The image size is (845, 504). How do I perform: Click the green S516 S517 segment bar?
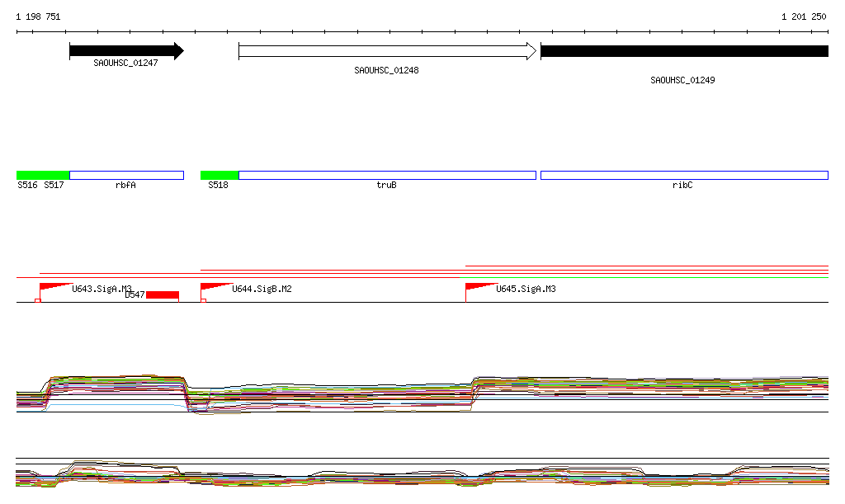click(x=43, y=175)
